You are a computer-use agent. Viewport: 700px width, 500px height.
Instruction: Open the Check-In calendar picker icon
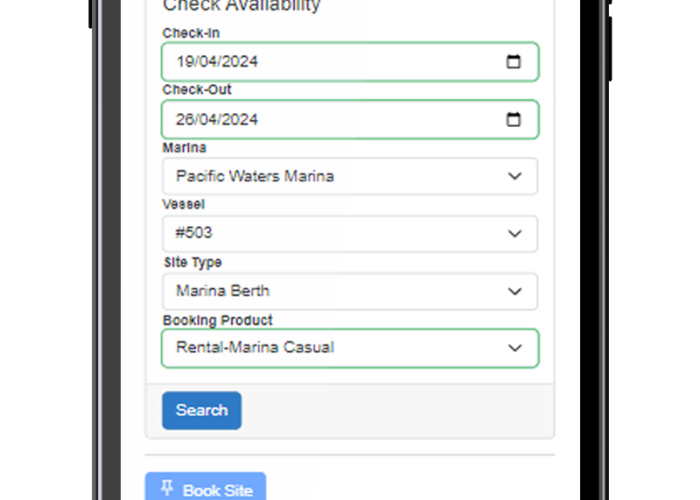coord(513,62)
